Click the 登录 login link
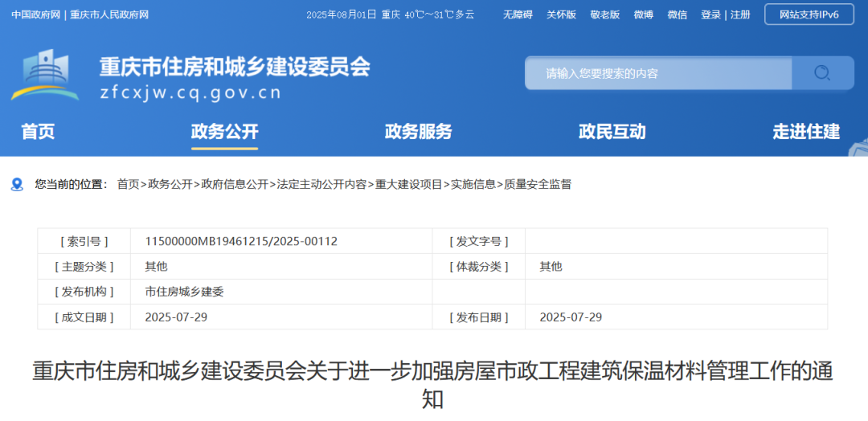This screenshot has width=868, height=421. click(x=710, y=14)
